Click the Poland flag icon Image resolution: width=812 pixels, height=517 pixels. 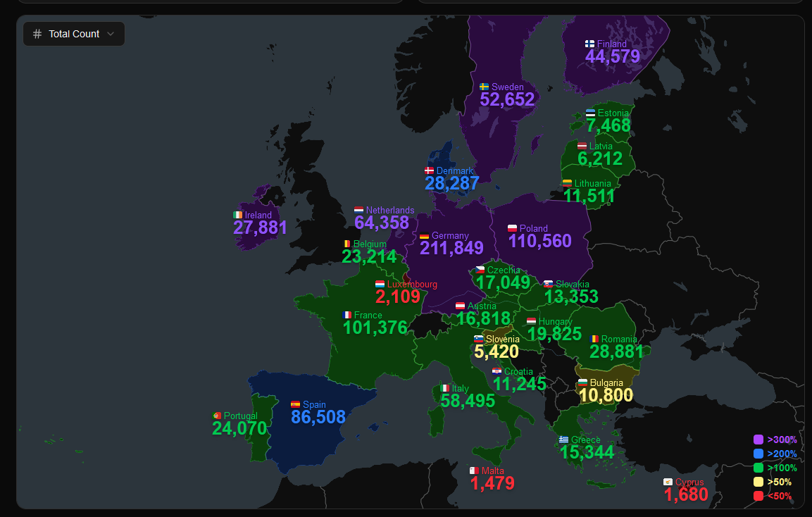click(x=512, y=228)
